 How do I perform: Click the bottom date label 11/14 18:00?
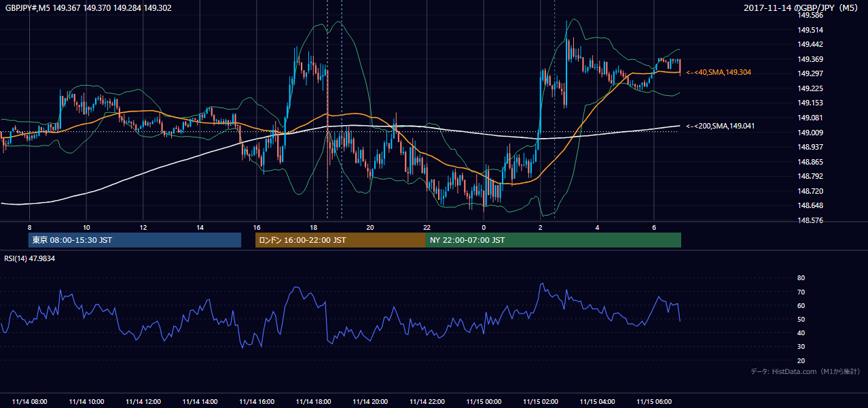click(314, 402)
